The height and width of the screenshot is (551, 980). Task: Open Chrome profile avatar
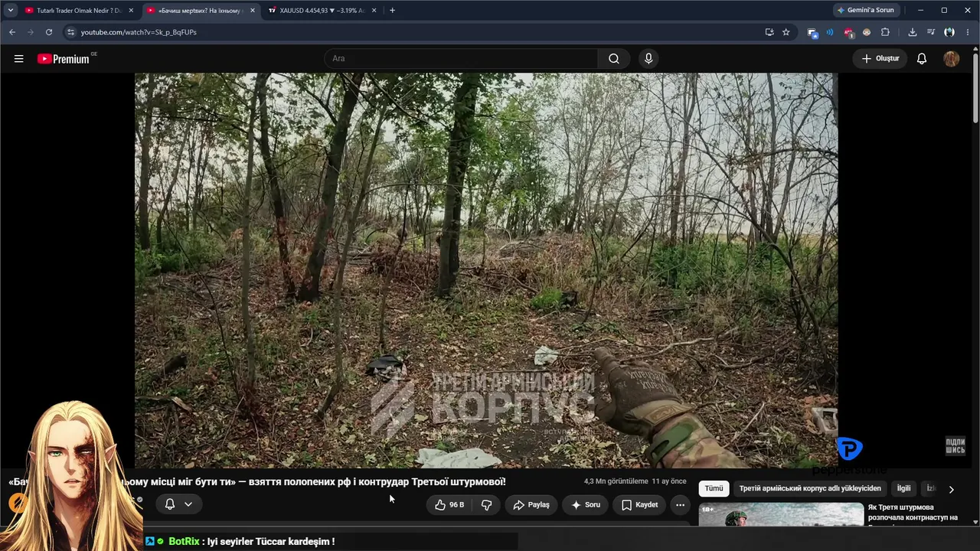pyautogui.click(x=949, y=32)
